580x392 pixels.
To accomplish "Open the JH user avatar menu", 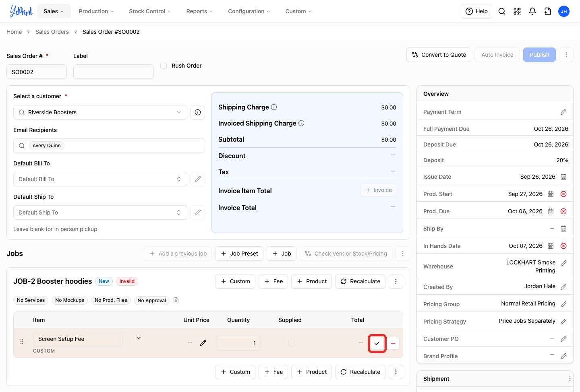I will (x=564, y=11).
